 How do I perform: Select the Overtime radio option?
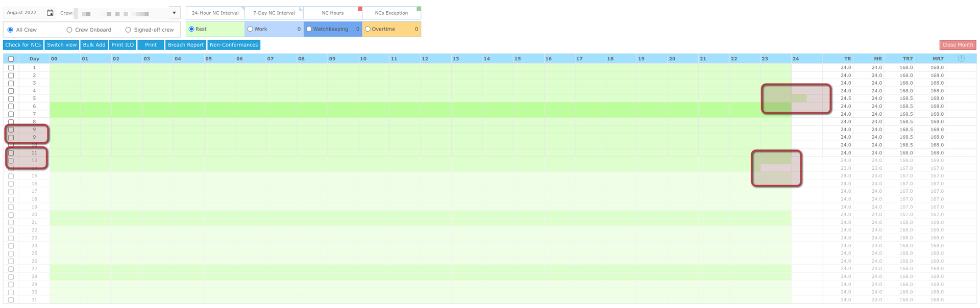[367, 29]
